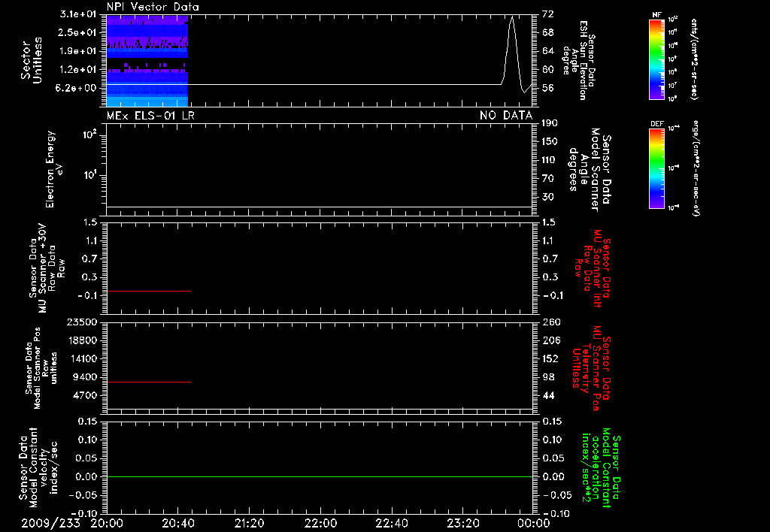Viewport: 770px width, 532px height.
Task: Click the '1.2e+01' sector tick label
Action: (x=78, y=70)
